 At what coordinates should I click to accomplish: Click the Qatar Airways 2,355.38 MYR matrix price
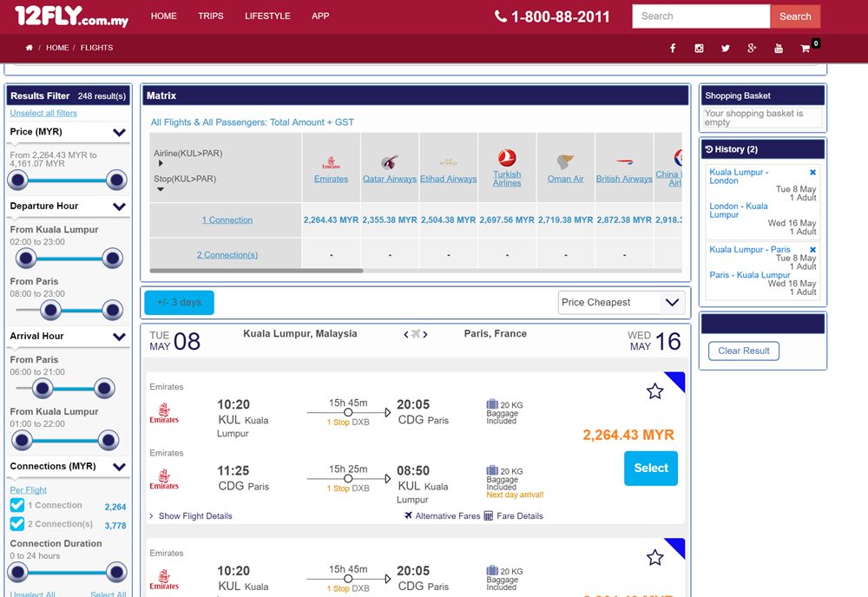point(390,220)
